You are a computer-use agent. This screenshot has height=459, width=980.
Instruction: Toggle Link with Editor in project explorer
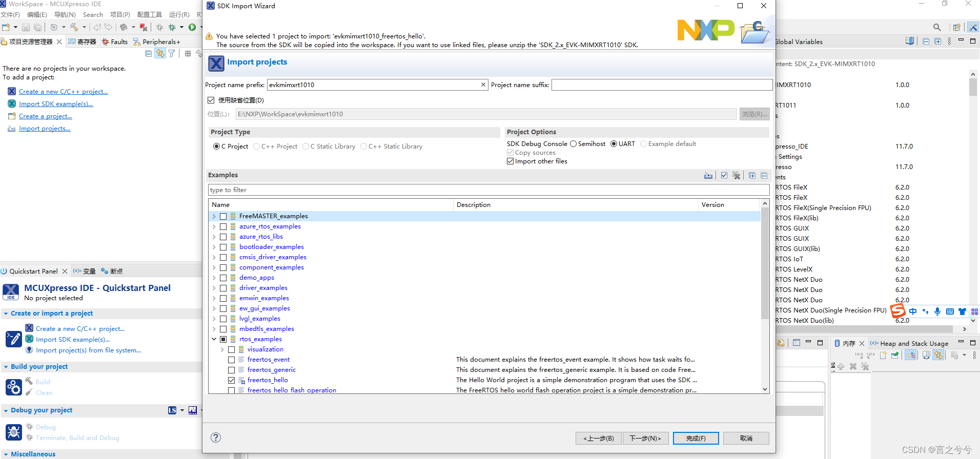tap(160, 53)
